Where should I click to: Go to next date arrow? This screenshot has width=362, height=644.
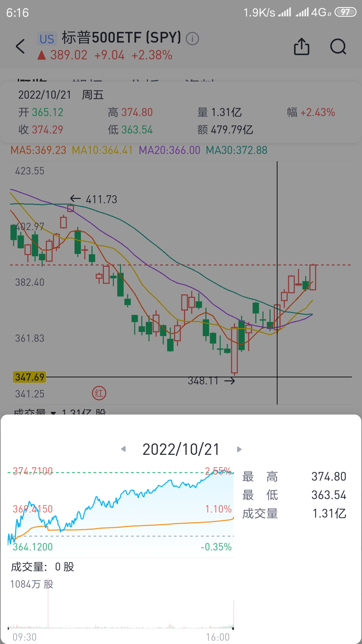pyautogui.click(x=239, y=449)
